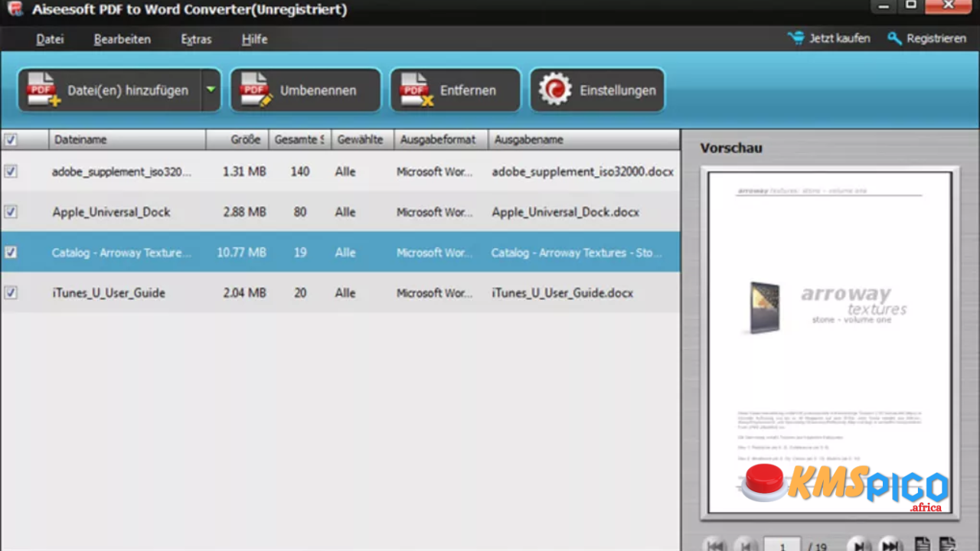Select the Catalog - Arroway Texture... file name
The width and height of the screenshot is (980, 551).
click(122, 252)
